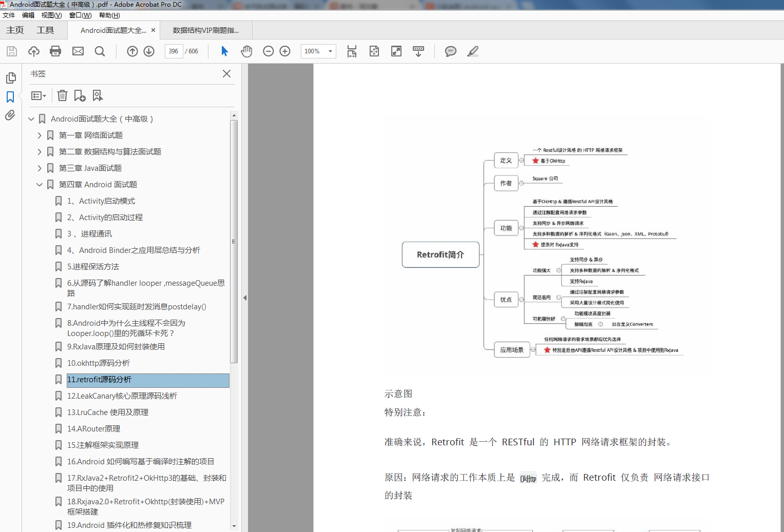The image size is (784, 532).
Task: Open 帮助 menu
Action: pos(109,15)
